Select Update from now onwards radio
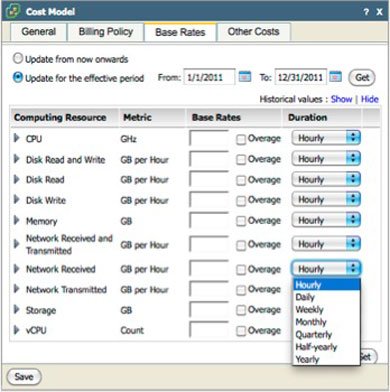The width and height of the screenshot is (390, 392). (18, 58)
